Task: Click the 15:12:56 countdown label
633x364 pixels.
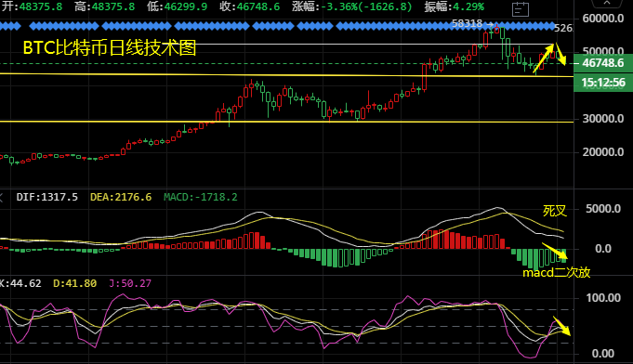Action: pyautogui.click(x=603, y=83)
